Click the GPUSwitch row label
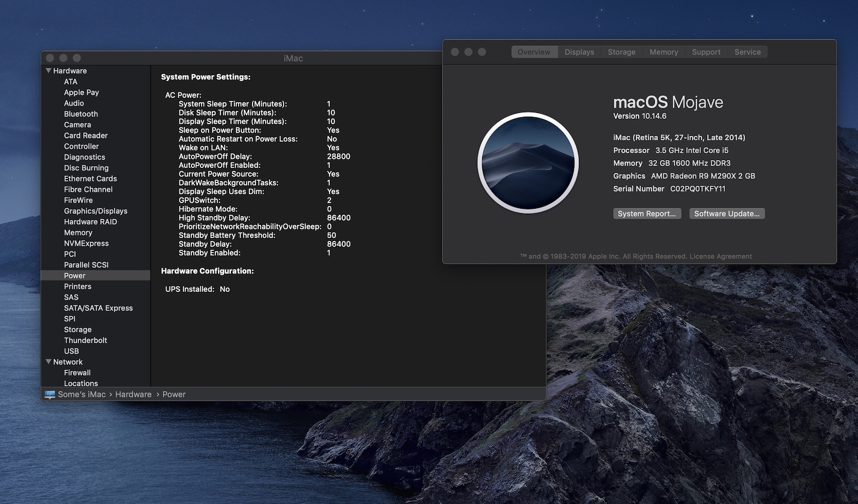This screenshot has width=858, height=504. point(199,200)
